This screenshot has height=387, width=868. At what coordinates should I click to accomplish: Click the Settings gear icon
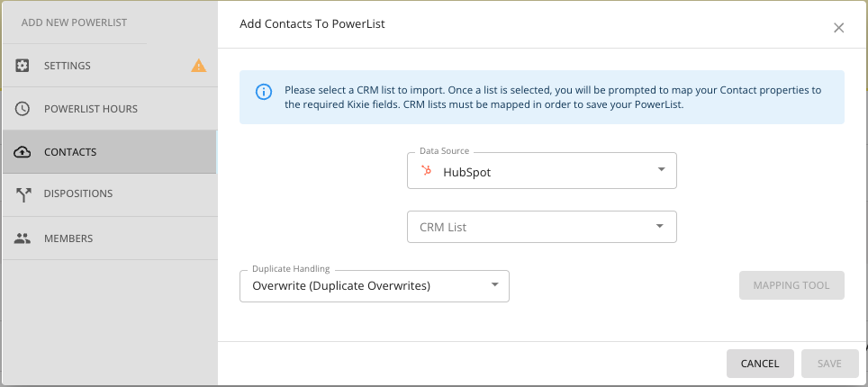(x=22, y=66)
